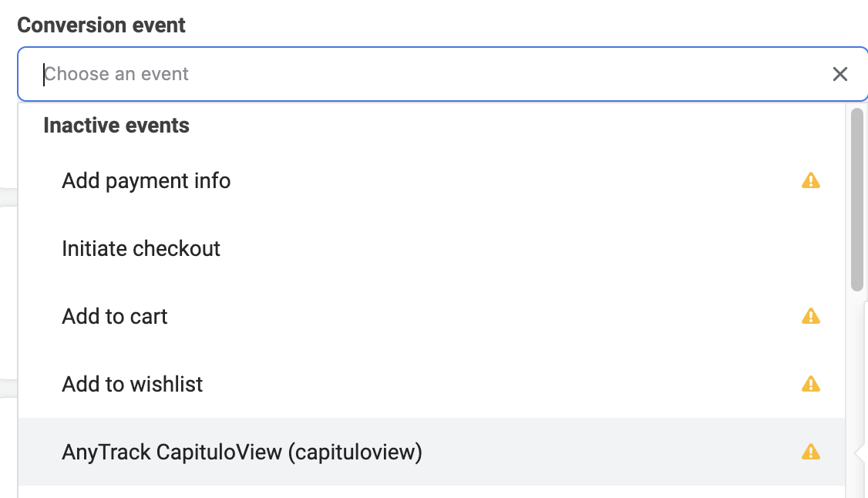Image resolution: width=868 pixels, height=498 pixels.
Task: Click the text cursor at the field start
Action: 44,74
